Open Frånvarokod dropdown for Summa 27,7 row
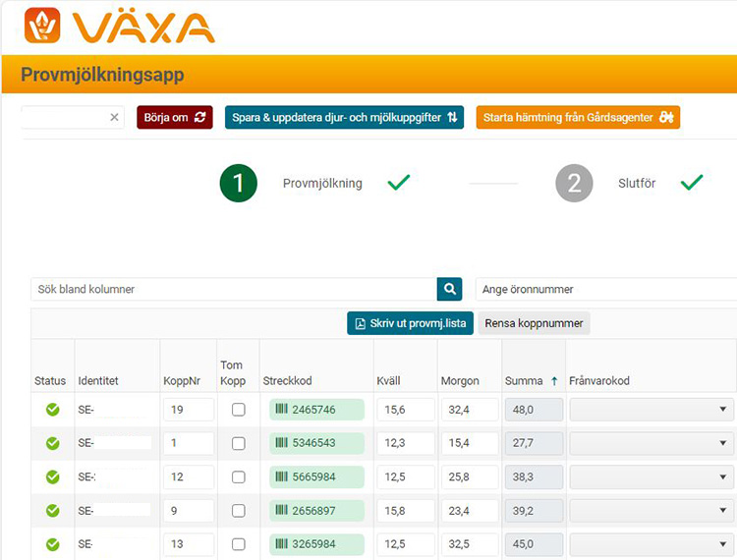Viewport: 737px width, 560px height. click(652, 443)
